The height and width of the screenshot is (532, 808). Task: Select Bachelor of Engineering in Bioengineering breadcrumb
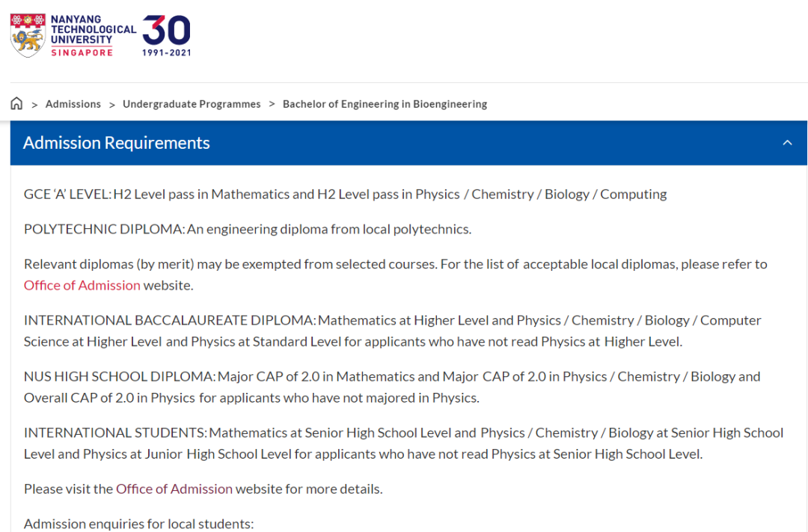[x=385, y=104]
